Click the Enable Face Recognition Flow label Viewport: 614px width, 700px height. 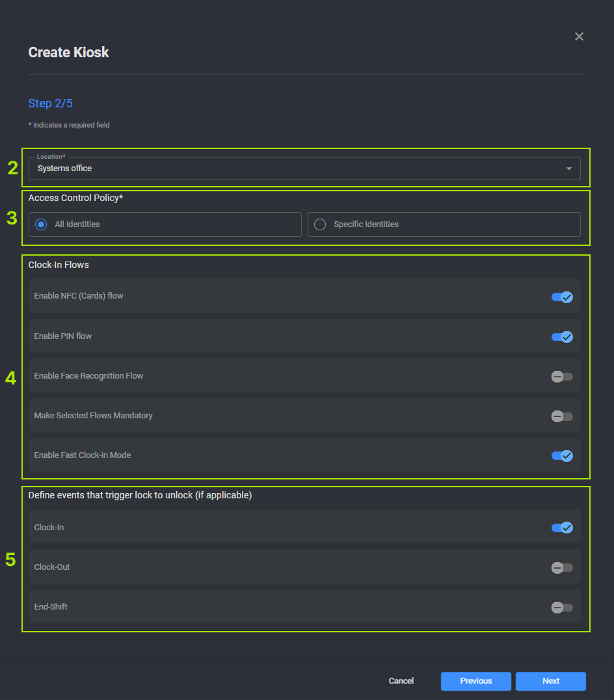click(x=88, y=376)
